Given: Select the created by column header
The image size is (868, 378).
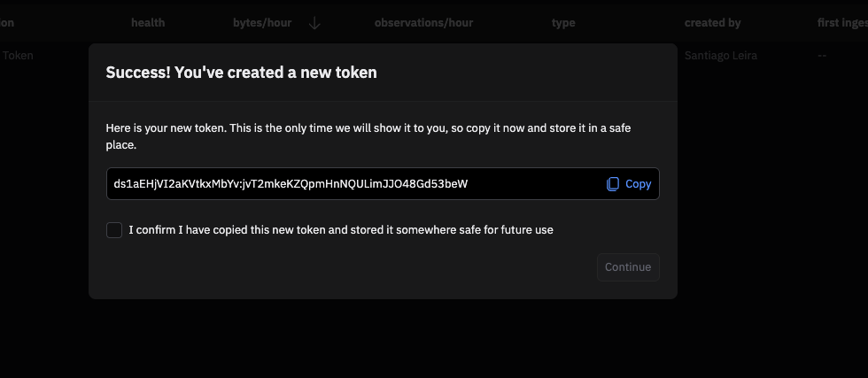Looking at the screenshot, I should point(712,23).
